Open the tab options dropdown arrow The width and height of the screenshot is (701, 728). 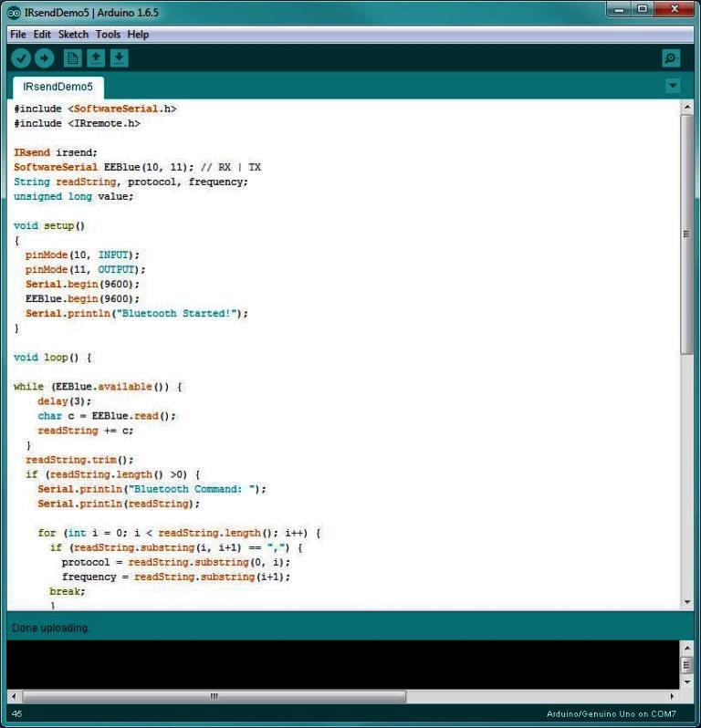tap(672, 86)
